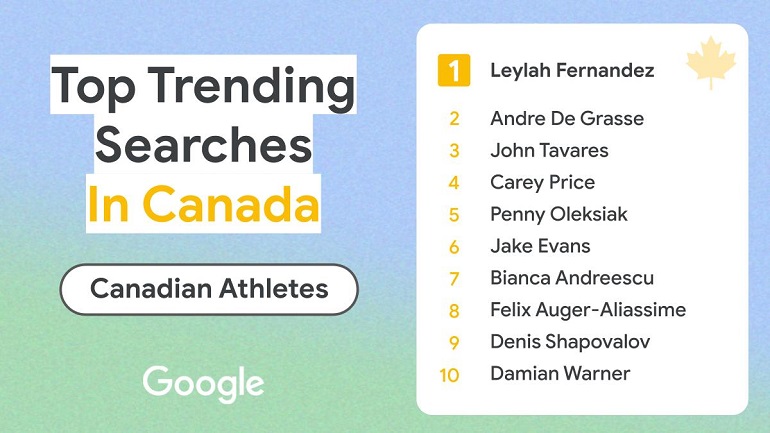
Task: Open the Bianca Andreescu entry
Action: coord(572,278)
